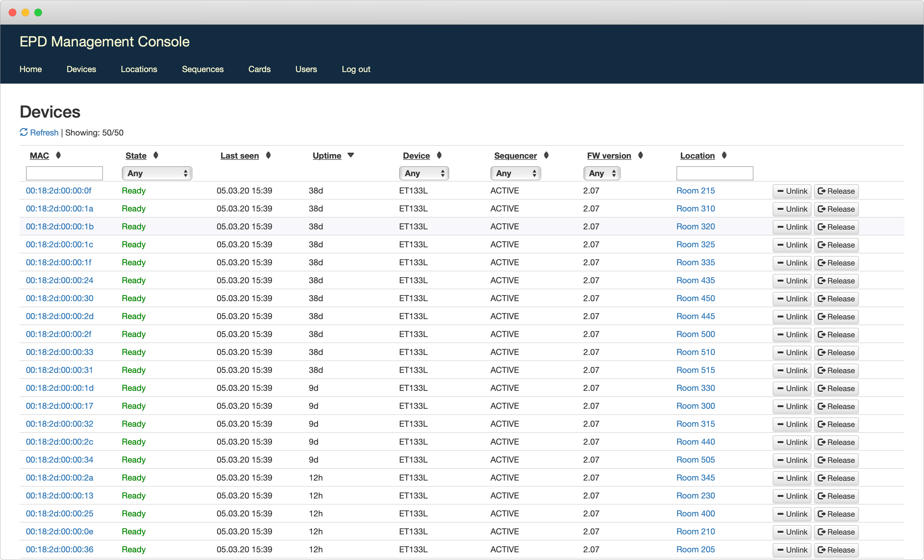924x560 pixels.
Task: Expand the FW version filter dropdown
Action: point(601,173)
